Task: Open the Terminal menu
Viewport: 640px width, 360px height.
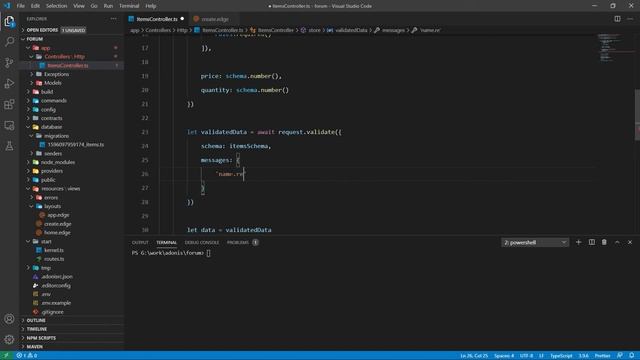Action: pos(129,6)
